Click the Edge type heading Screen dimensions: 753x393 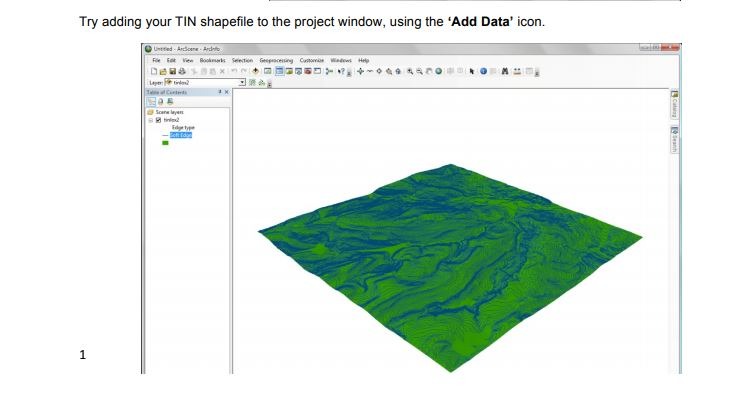(x=183, y=128)
